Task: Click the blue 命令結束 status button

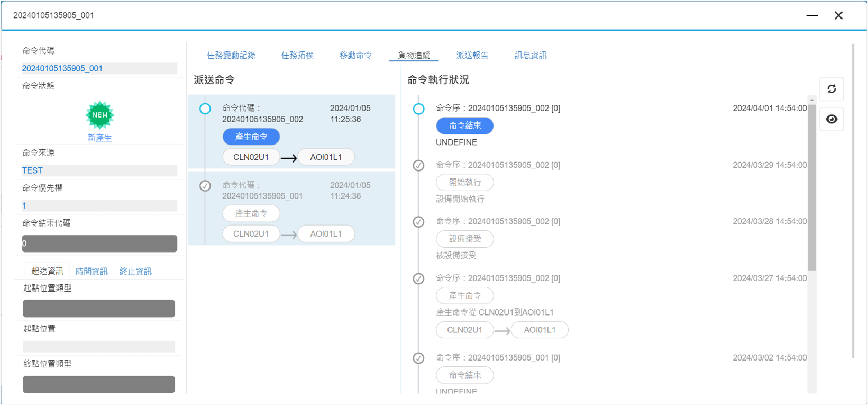Action: (464, 125)
